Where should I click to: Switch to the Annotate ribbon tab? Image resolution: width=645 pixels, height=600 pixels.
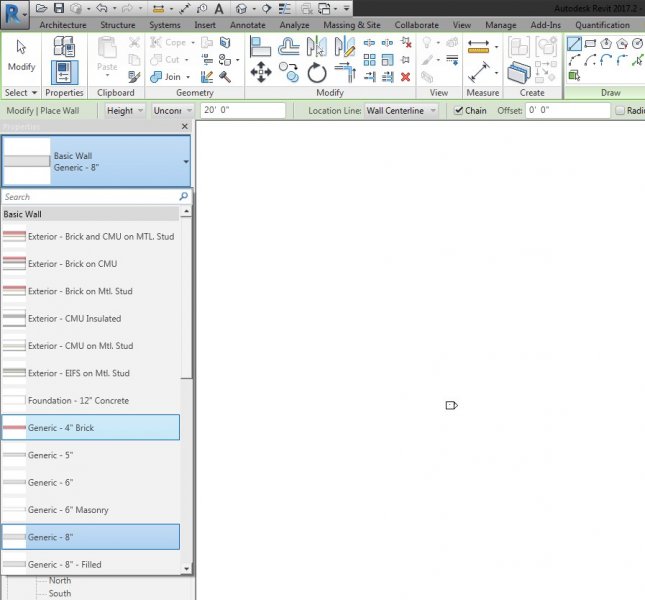(248, 25)
